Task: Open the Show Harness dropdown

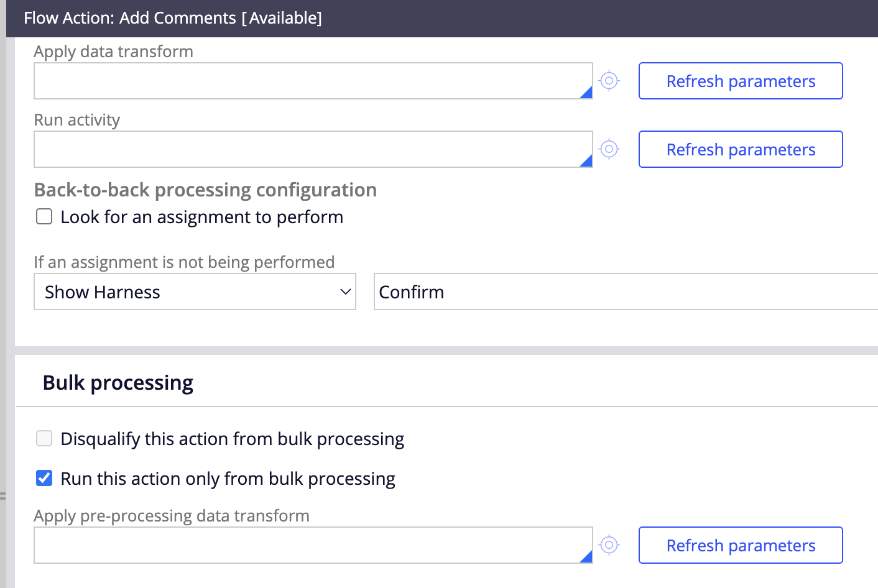Action: pyautogui.click(x=195, y=292)
